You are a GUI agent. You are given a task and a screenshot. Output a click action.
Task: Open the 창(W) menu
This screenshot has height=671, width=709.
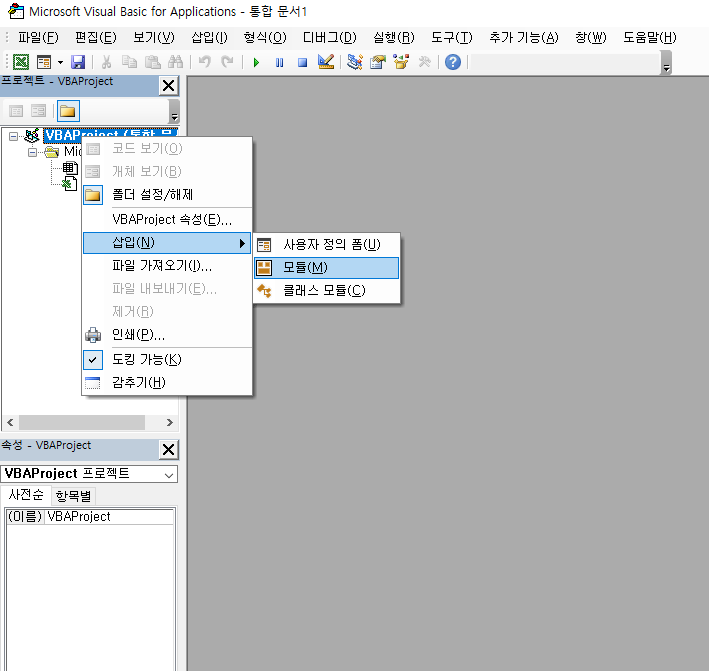[x=591, y=38]
